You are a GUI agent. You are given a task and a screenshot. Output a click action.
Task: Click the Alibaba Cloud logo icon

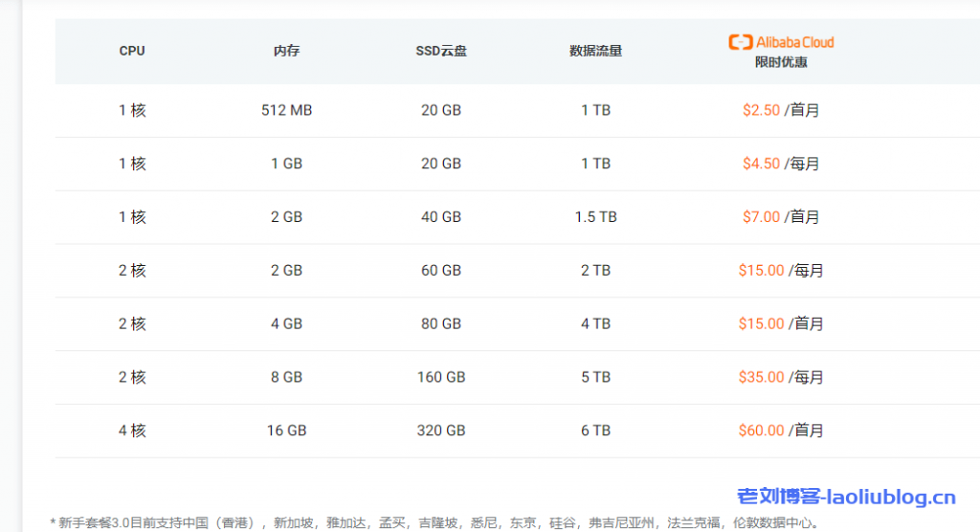740,42
